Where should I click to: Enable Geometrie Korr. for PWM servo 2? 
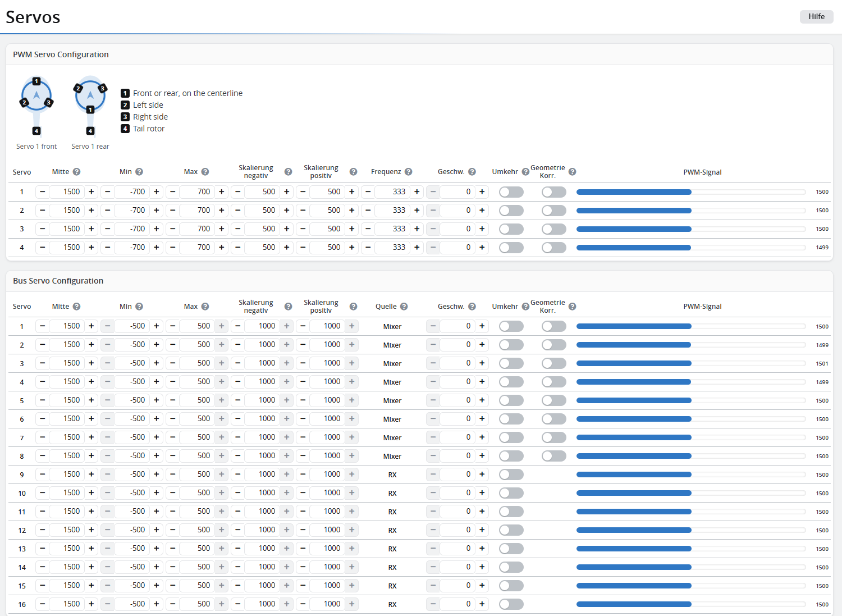click(554, 211)
